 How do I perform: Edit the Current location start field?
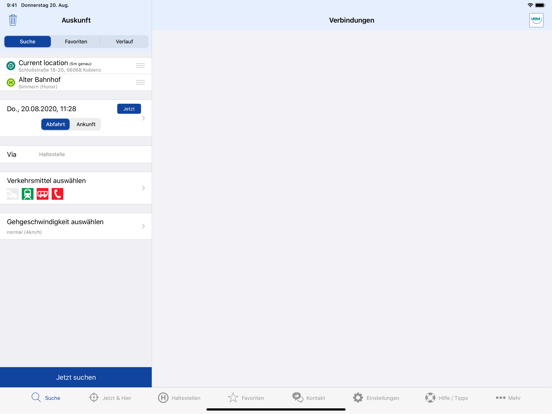(76, 65)
